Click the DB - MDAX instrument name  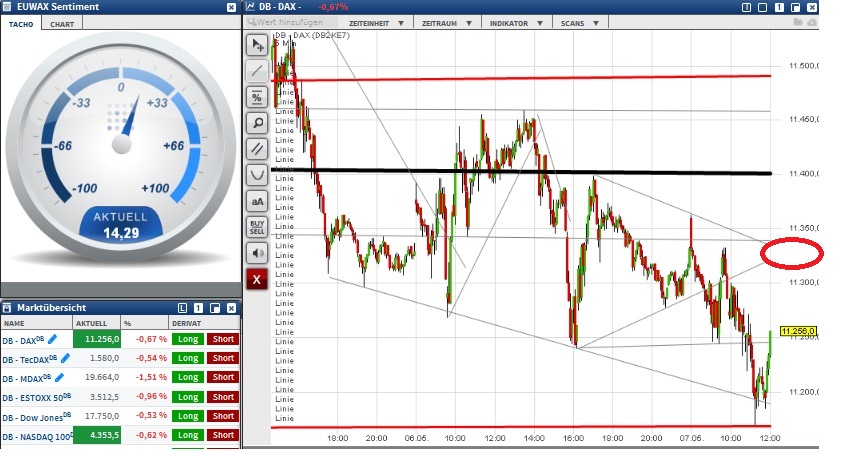pos(27,379)
